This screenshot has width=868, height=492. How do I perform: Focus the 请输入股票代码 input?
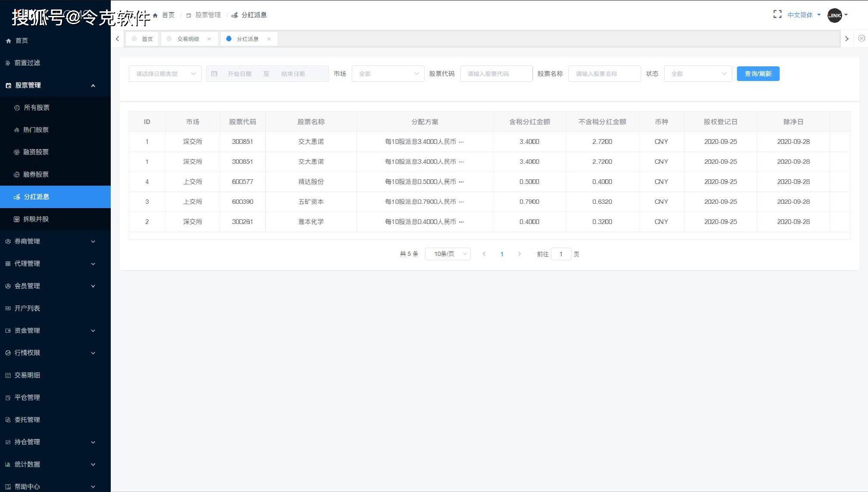496,74
